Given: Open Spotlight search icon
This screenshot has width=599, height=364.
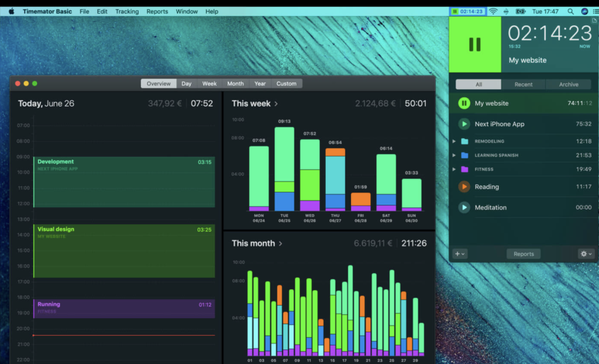Looking at the screenshot, I should coord(570,12).
